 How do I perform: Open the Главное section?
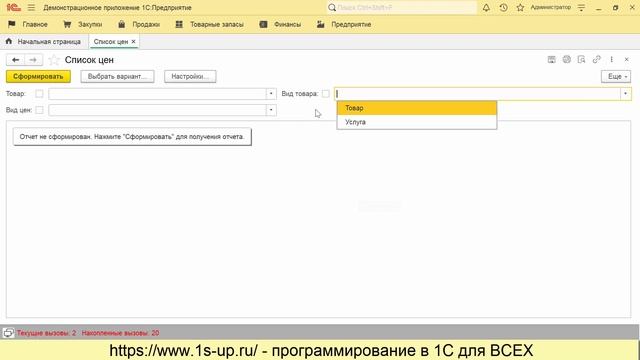[x=28, y=24]
